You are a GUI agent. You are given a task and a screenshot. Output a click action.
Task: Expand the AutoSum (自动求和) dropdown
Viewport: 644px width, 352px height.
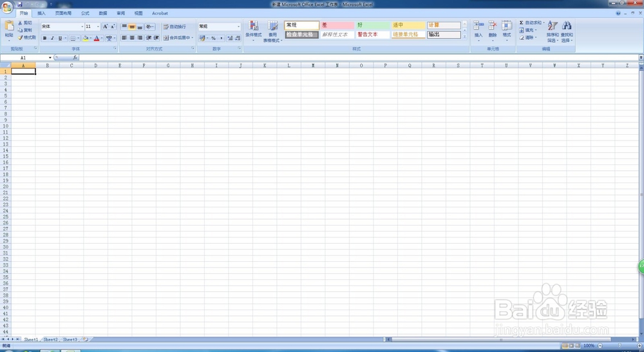(x=544, y=23)
